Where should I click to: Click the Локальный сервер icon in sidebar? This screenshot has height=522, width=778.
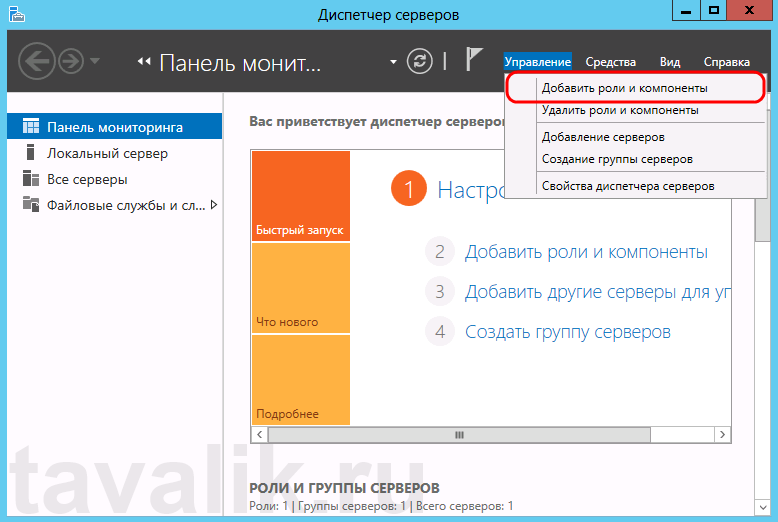(30, 154)
